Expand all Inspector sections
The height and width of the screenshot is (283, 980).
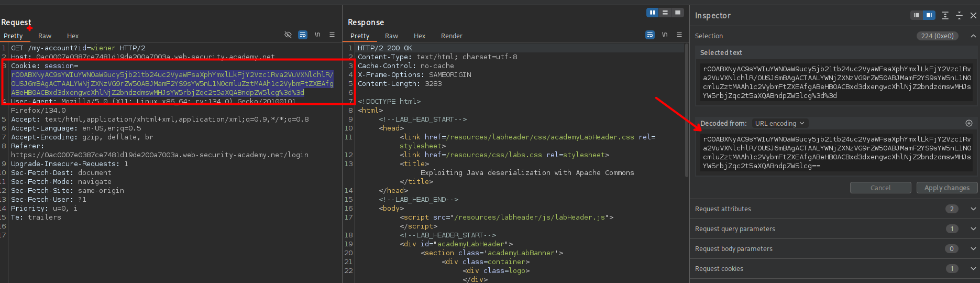point(945,16)
